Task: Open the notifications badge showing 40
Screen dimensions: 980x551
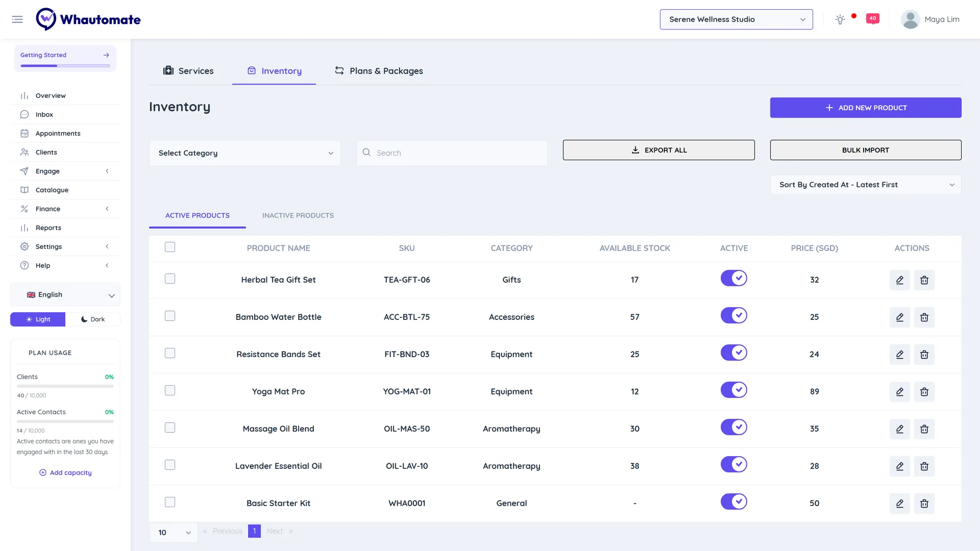Action: pyautogui.click(x=873, y=18)
